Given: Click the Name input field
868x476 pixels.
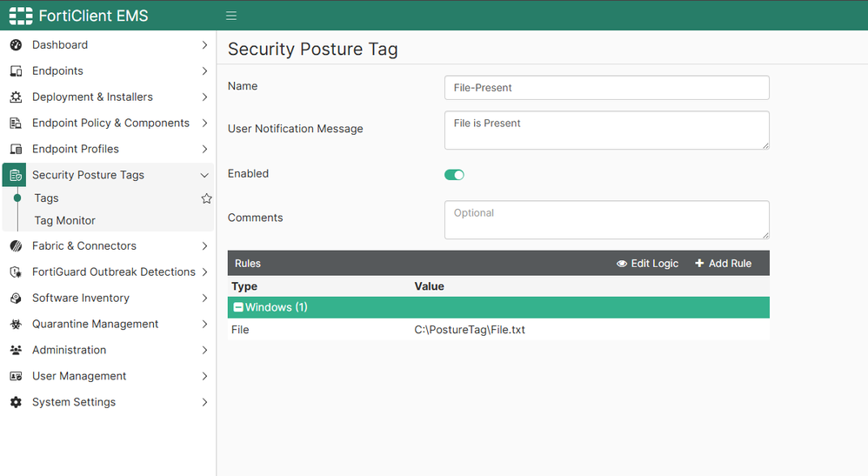Looking at the screenshot, I should click(606, 88).
